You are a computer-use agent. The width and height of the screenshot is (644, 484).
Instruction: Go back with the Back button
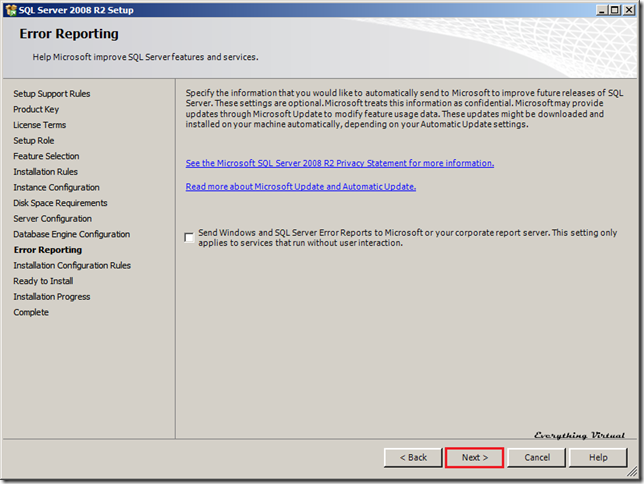point(413,457)
